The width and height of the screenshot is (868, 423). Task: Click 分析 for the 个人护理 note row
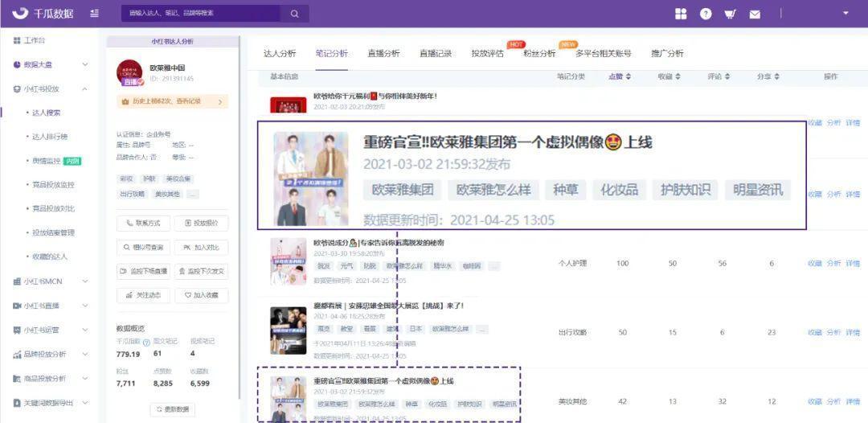(x=833, y=264)
